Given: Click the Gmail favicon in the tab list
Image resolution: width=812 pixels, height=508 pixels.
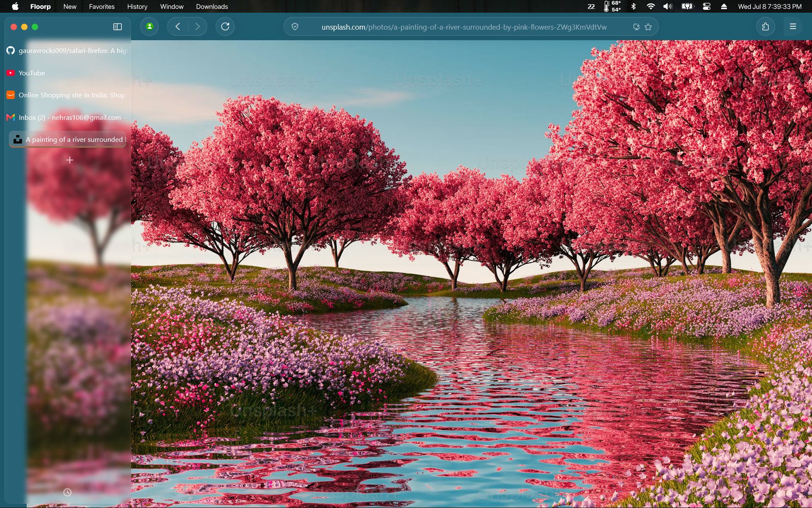Looking at the screenshot, I should click(x=11, y=117).
